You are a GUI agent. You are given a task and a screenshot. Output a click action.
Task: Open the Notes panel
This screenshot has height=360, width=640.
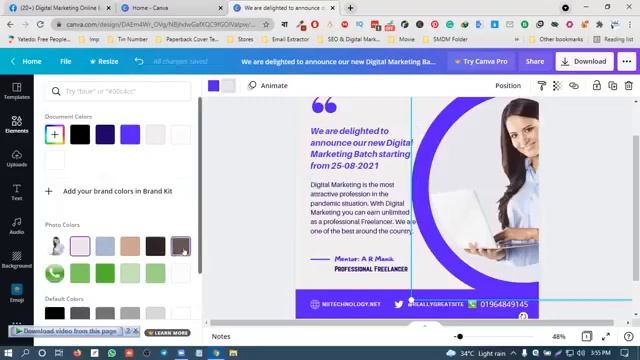221,336
